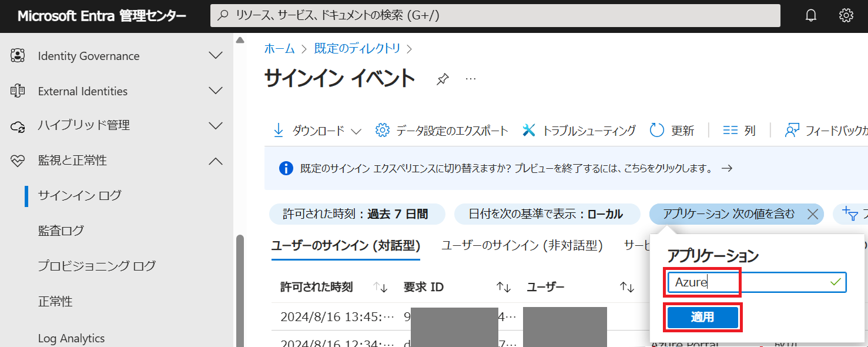Viewport: 868px width, 347px height.
Task: Click the sidebar scroll up arrow
Action: (x=240, y=40)
